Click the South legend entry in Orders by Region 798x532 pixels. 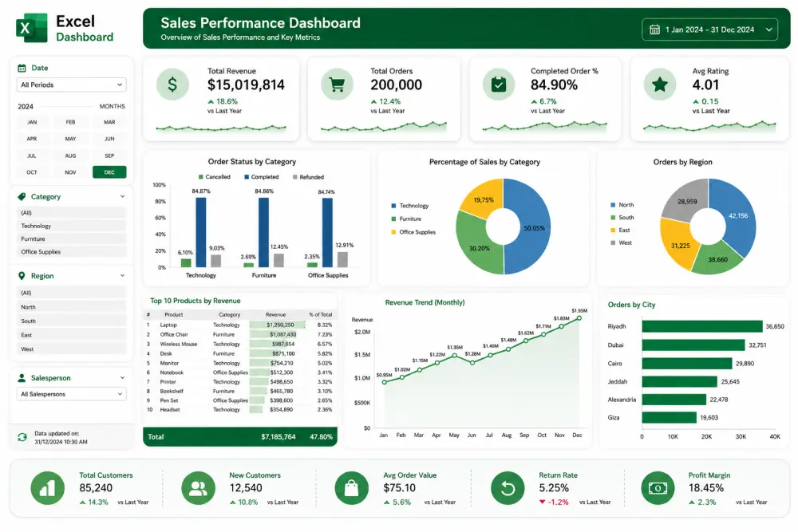622,218
